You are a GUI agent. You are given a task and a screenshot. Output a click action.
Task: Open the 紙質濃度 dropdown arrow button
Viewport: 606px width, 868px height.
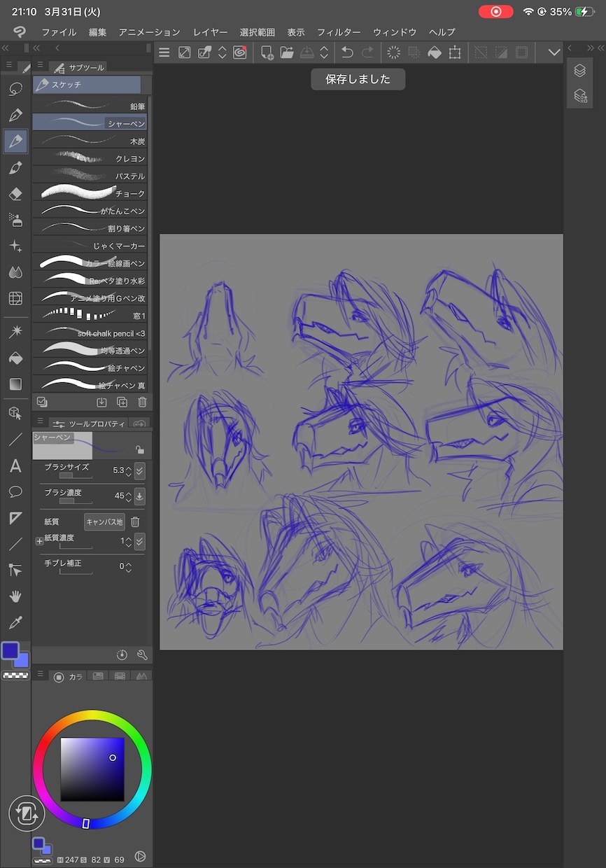click(x=139, y=541)
